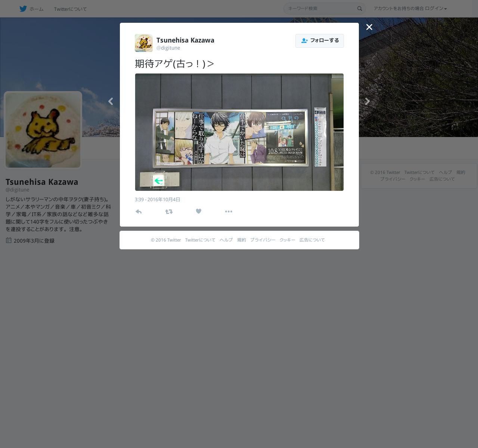Open @digitune under profile name

click(x=17, y=190)
